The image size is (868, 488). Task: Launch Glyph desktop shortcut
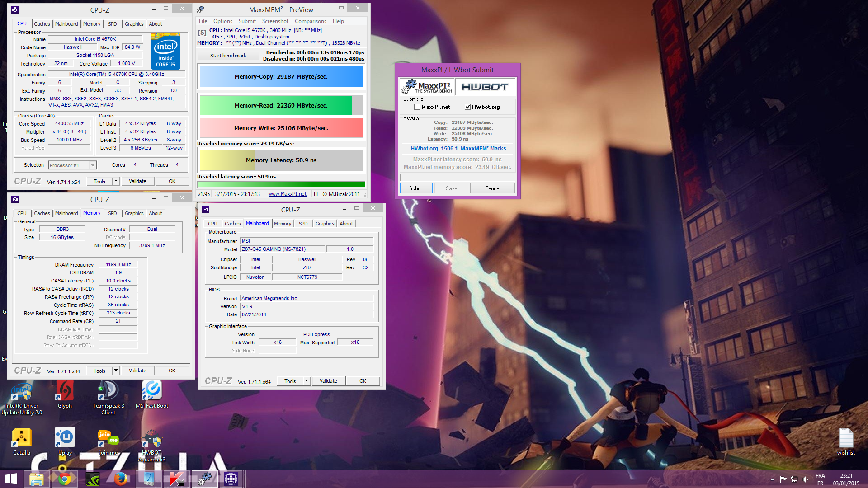pos(65,394)
